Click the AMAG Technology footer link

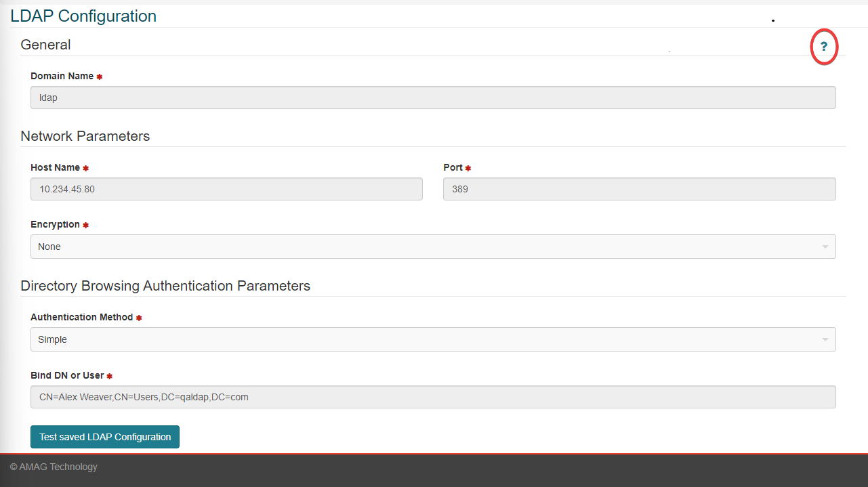(x=52, y=467)
